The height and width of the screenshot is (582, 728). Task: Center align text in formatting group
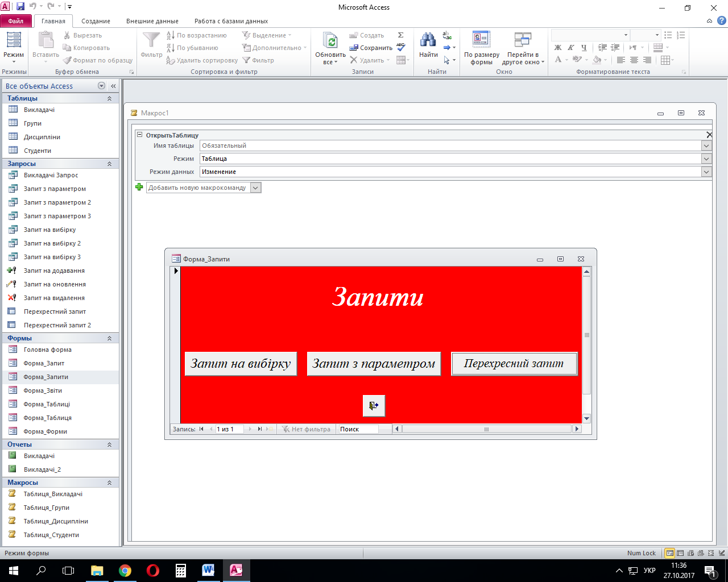pyautogui.click(x=634, y=60)
